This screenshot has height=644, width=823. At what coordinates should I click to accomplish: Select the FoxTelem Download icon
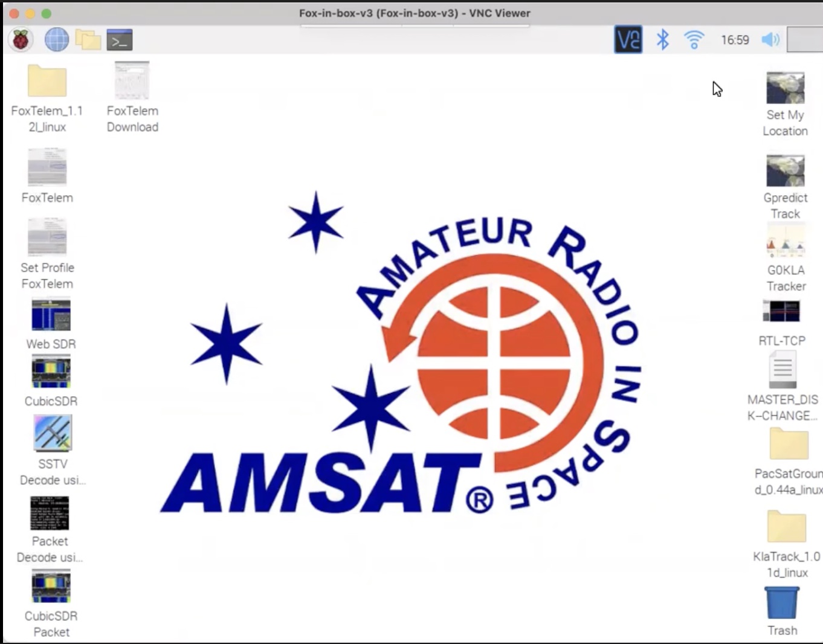pos(132,80)
